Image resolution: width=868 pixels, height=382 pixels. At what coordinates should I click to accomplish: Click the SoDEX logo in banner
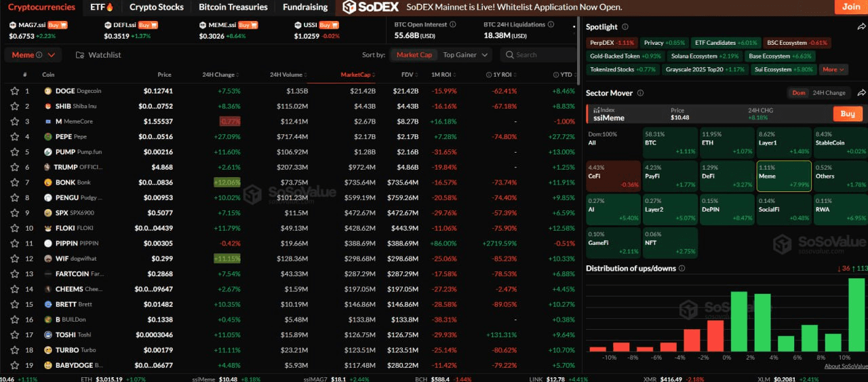(x=370, y=7)
